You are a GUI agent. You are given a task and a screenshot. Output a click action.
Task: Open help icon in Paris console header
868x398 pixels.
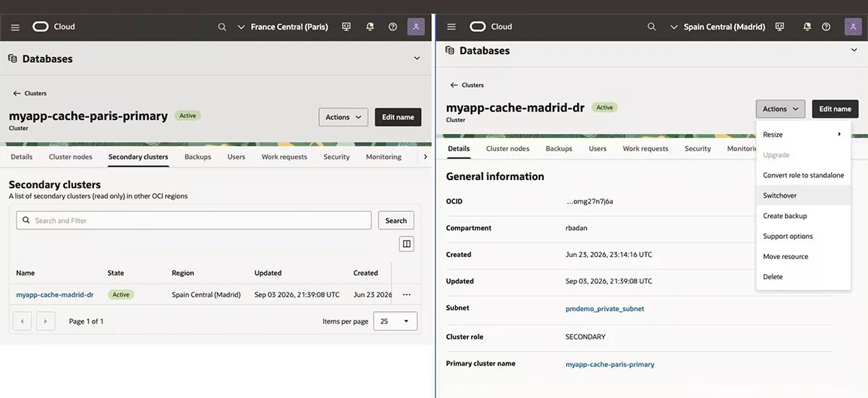[x=393, y=27]
